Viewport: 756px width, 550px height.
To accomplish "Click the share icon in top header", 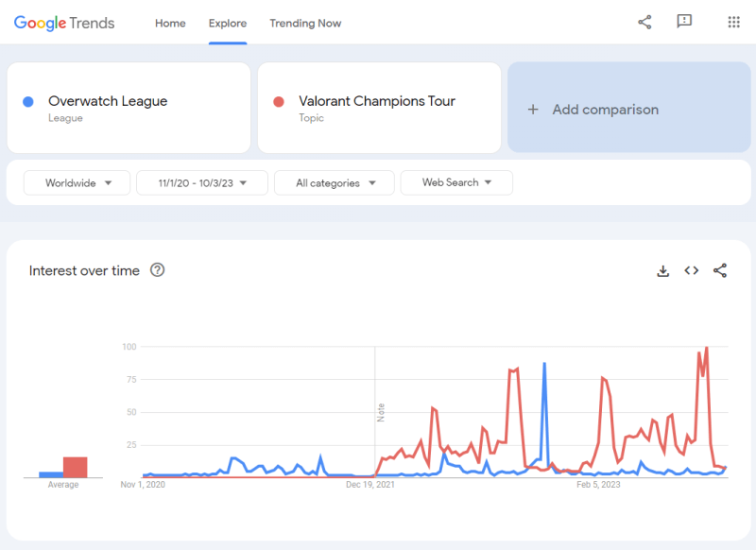I will (644, 22).
